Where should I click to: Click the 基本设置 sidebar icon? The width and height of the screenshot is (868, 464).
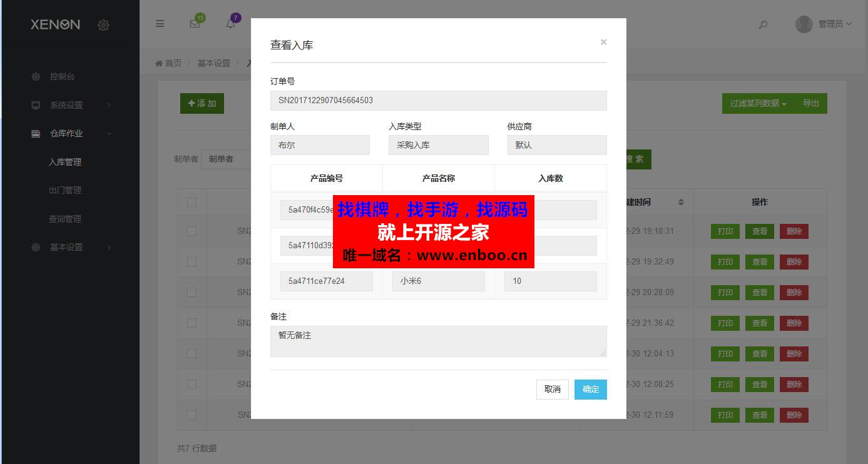click(36, 247)
